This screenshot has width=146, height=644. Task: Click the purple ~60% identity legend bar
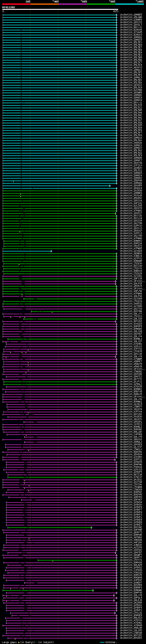click(73, 4)
